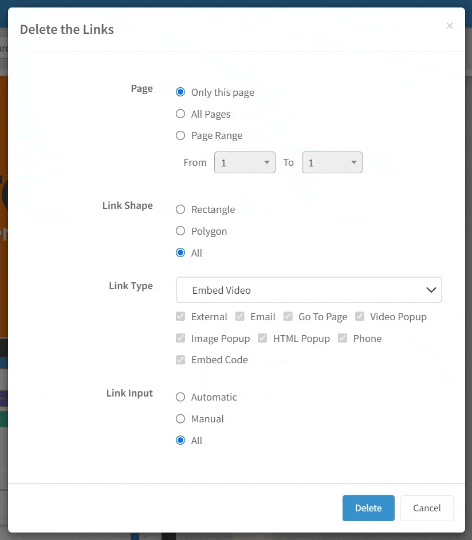The width and height of the screenshot is (472, 540).
Task: Expand the Link Type Embed Video dropdown
Action: (309, 290)
